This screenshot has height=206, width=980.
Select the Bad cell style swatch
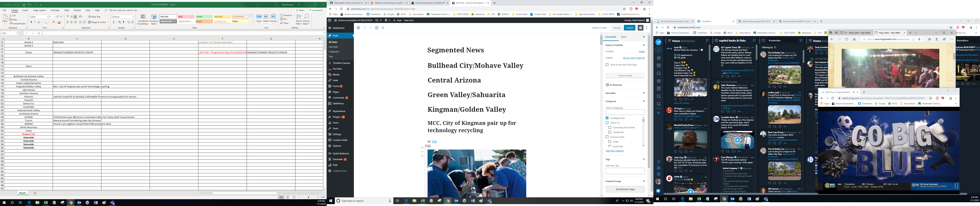(x=186, y=17)
